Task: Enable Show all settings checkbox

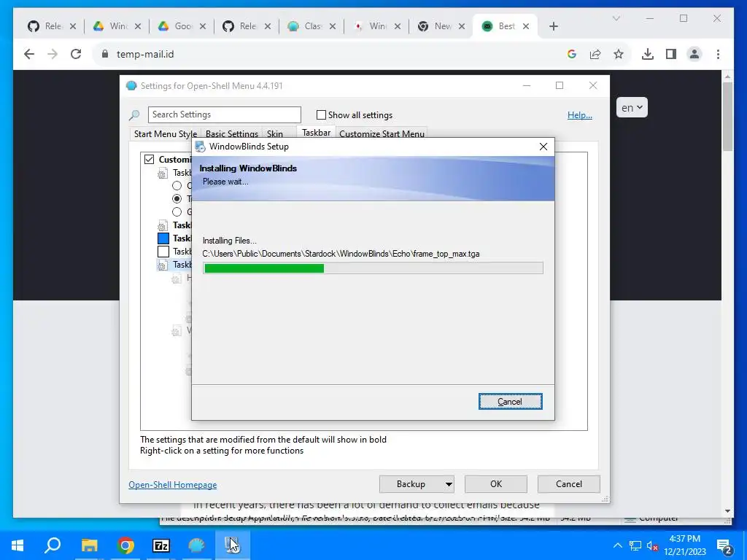Action: click(321, 114)
